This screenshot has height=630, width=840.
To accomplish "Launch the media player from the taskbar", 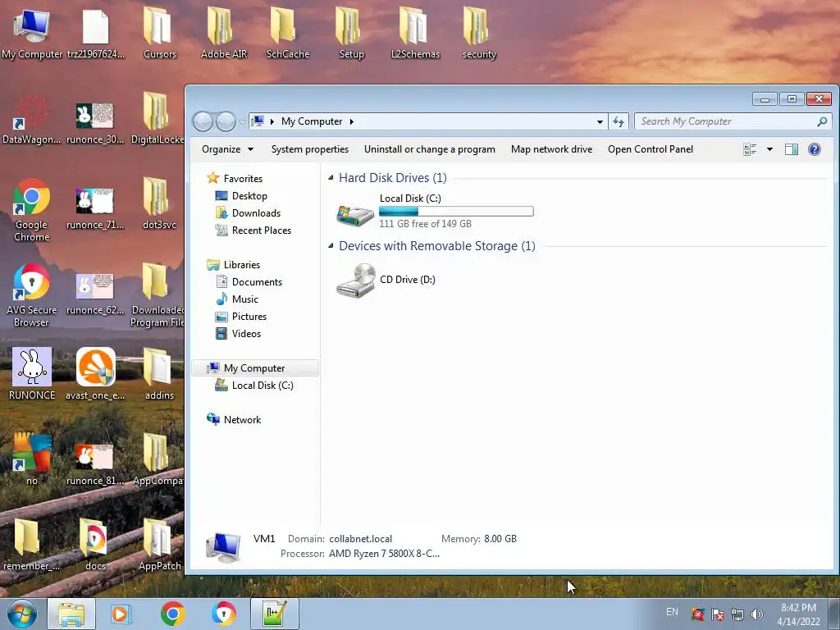I will 121,614.
